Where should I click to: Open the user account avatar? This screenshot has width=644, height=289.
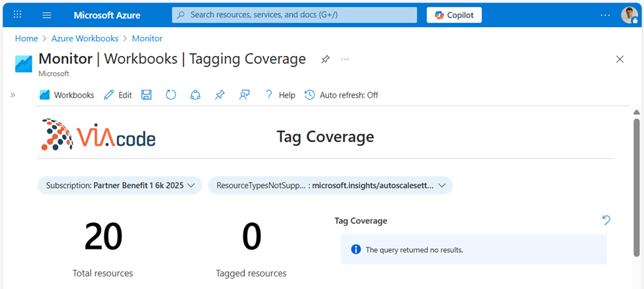(x=628, y=15)
